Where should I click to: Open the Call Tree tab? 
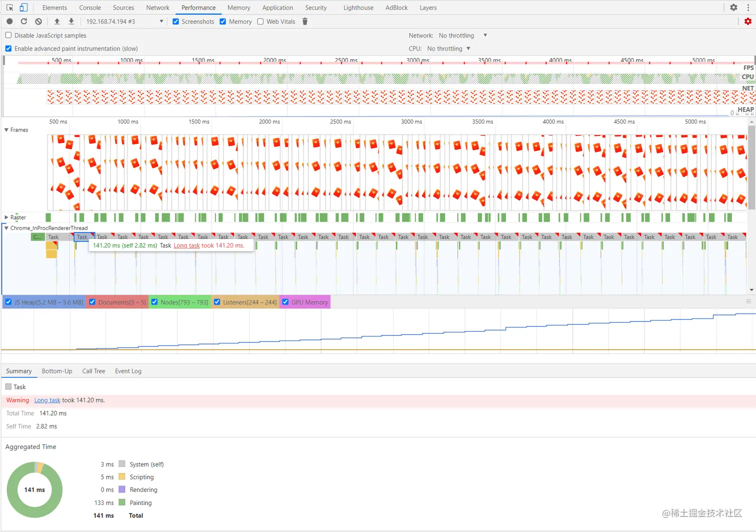coord(93,371)
